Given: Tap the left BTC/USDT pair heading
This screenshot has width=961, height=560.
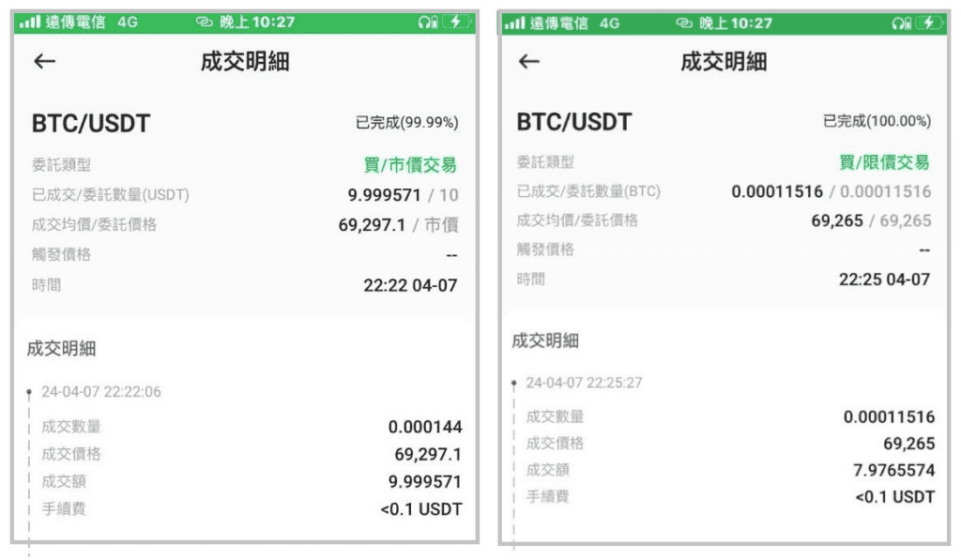Looking at the screenshot, I should (91, 123).
